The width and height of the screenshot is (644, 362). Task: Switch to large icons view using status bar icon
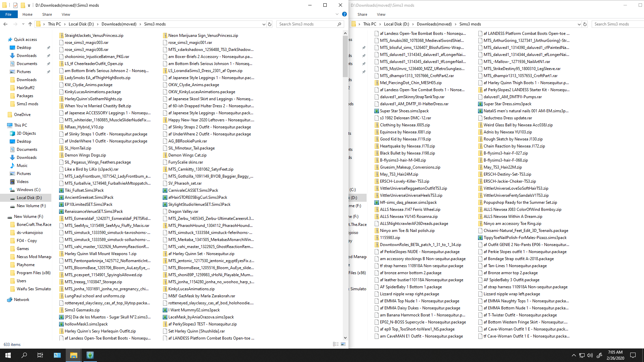(343, 344)
